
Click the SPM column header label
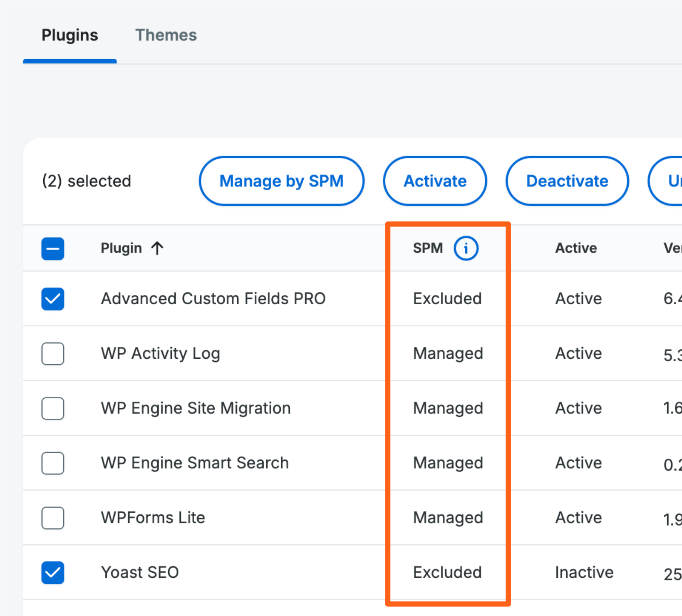[428, 248]
